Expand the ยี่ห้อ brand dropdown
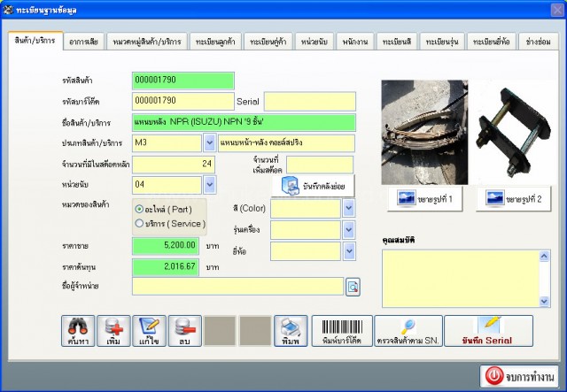The height and width of the screenshot is (392, 567). [348, 251]
